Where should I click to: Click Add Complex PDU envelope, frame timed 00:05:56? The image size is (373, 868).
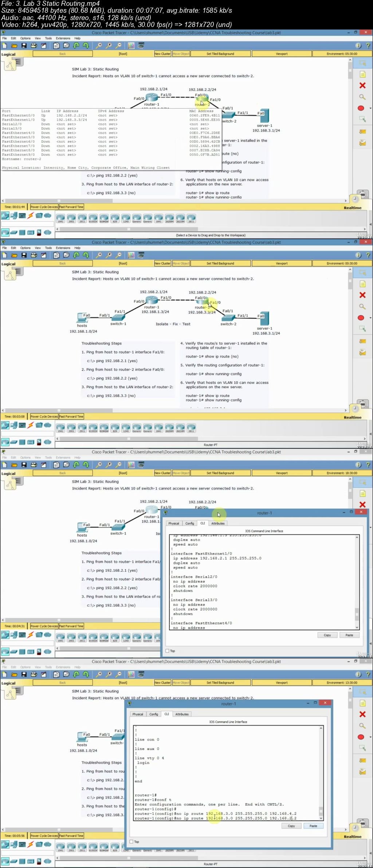pyautogui.click(x=362, y=772)
